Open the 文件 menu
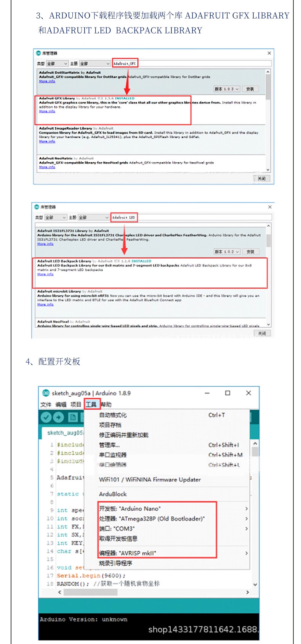Screen dimensions: 301x644 coord(46,404)
